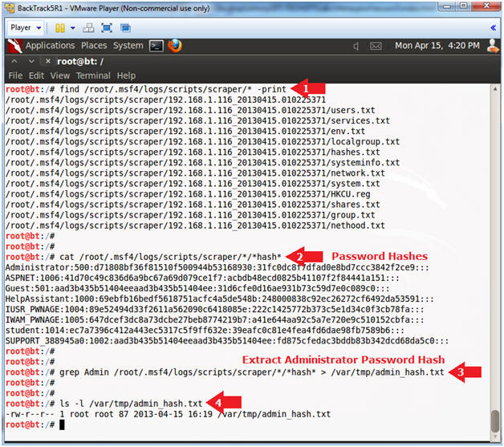Click the ASPNET:1006 hash line
The width and height of the screenshot is (504, 447).
point(202,278)
